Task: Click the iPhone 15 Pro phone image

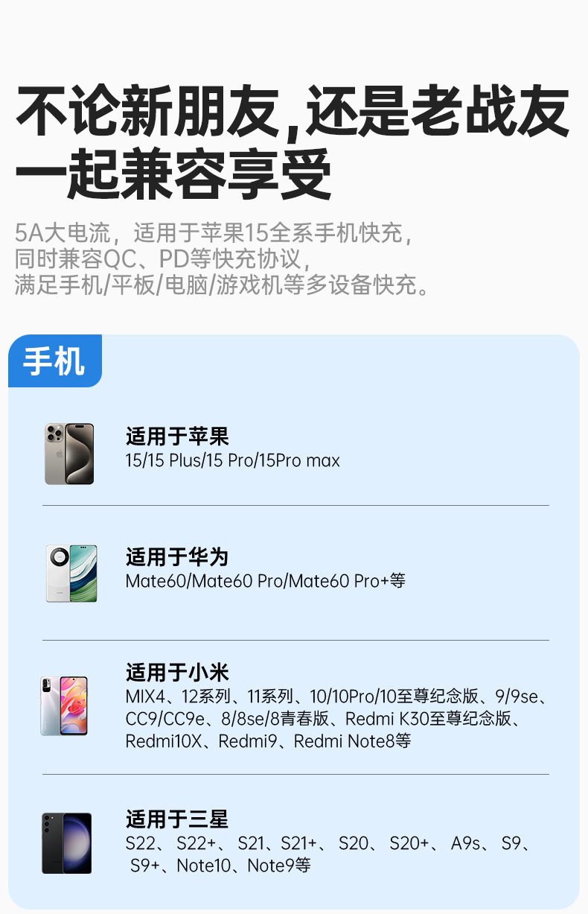Action: [69, 454]
